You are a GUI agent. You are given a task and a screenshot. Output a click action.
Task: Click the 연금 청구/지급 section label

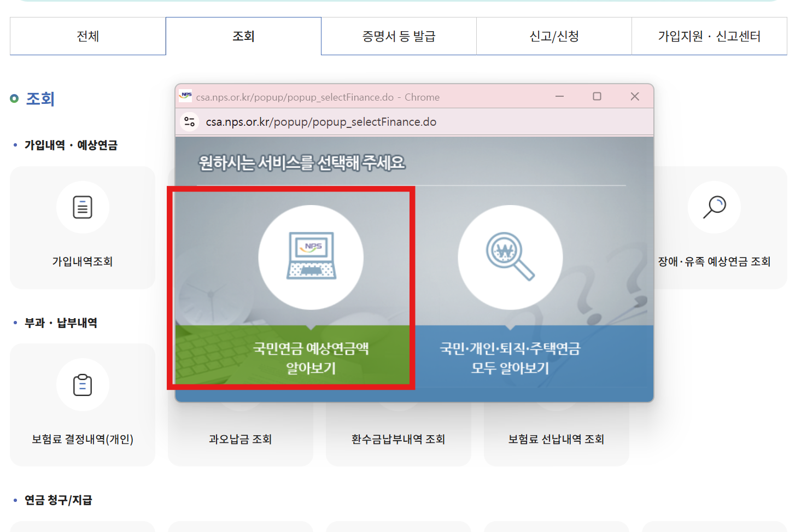point(60,499)
